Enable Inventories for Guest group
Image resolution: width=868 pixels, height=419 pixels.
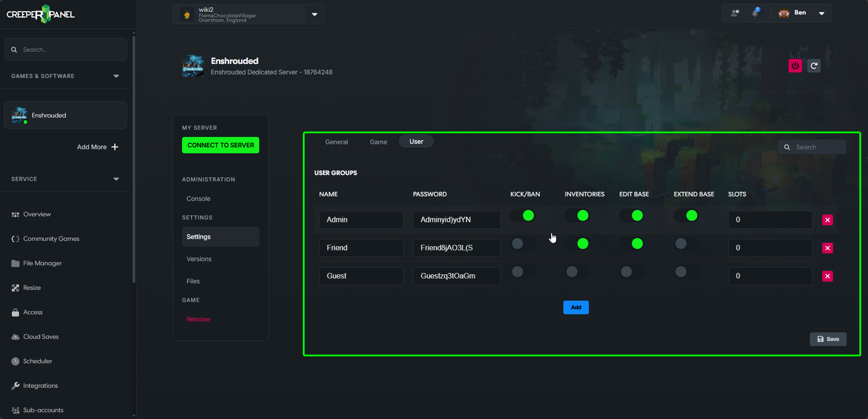coord(577,272)
